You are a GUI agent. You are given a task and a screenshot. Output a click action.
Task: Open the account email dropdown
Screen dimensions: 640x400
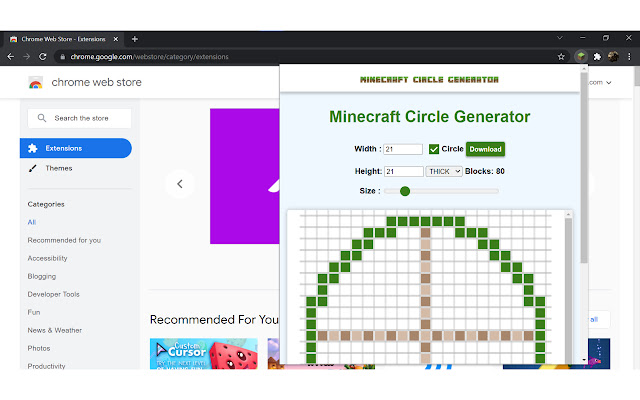[600, 82]
